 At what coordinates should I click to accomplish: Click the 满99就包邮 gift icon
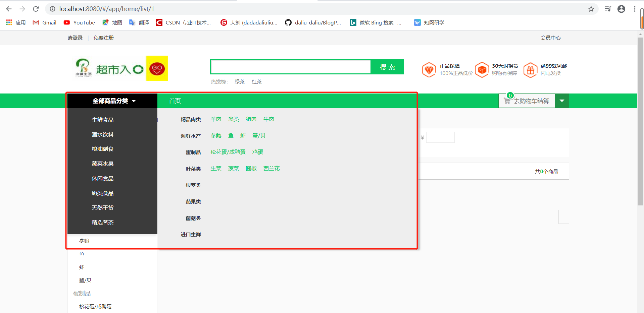point(530,69)
